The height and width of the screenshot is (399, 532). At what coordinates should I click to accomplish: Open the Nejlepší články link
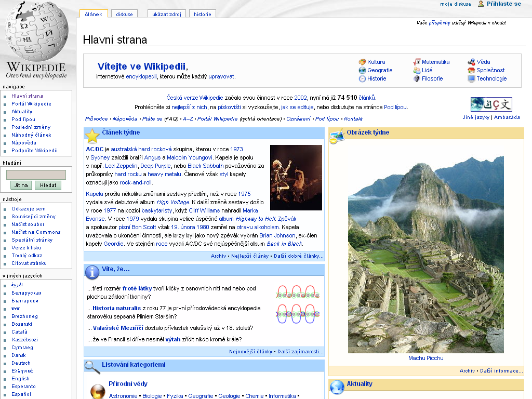pyautogui.click(x=250, y=256)
